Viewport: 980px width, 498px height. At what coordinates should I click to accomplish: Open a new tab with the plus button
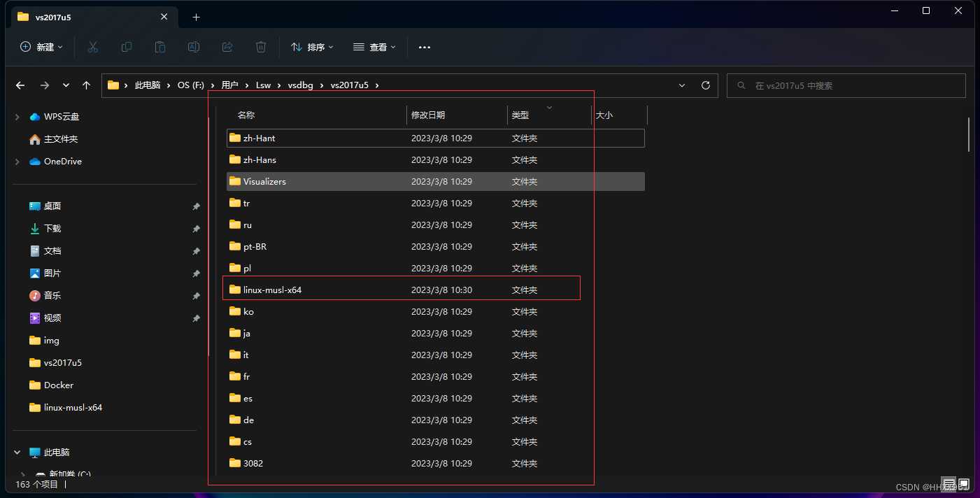pyautogui.click(x=196, y=17)
